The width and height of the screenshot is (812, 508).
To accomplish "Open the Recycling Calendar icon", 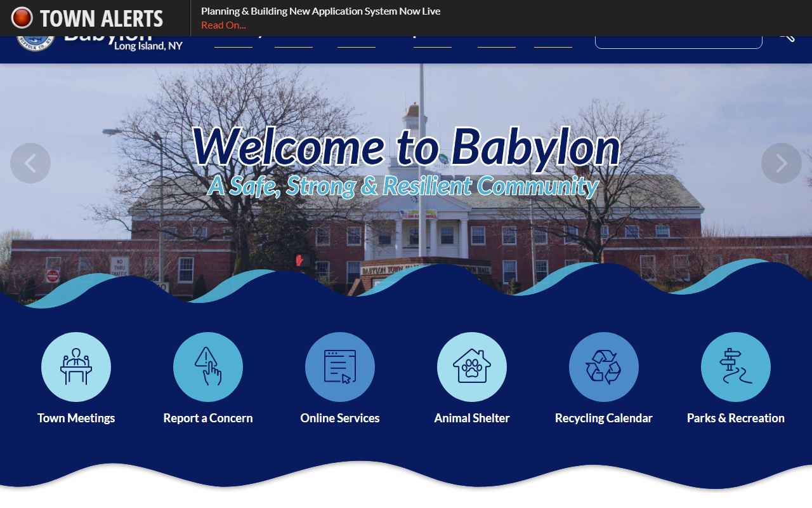I will [604, 367].
